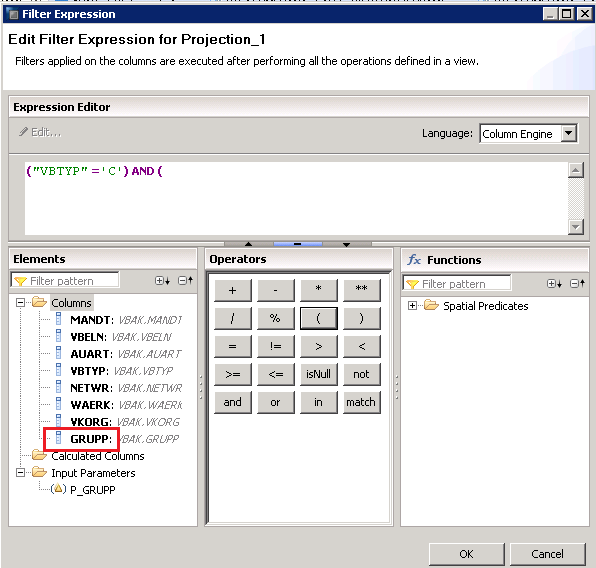Expand all in Functions panel
The image size is (596, 568).
(x=554, y=284)
